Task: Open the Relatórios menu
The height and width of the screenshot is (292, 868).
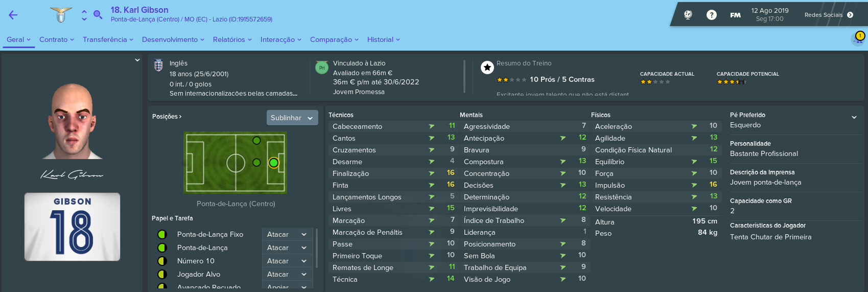Action: [232, 39]
